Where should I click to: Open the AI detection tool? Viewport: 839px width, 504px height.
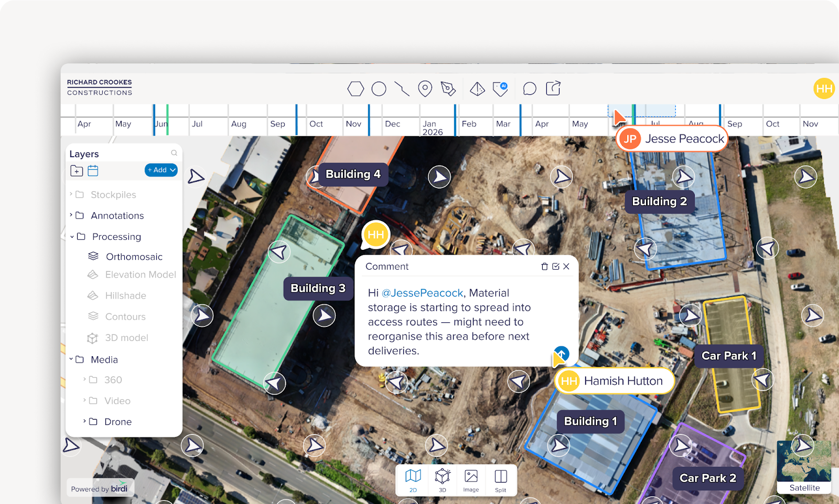(x=501, y=89)
